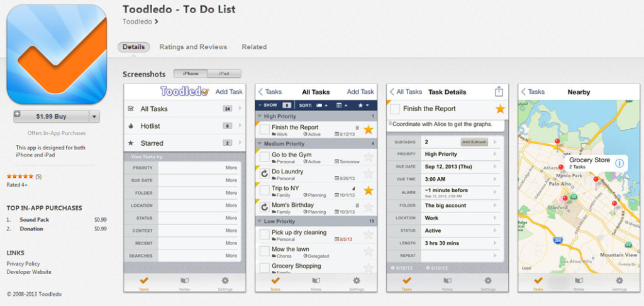This screenshot has height=306, width=644.
Task: Open the Ratings and Reviews tab
Action: click(193, 46)
